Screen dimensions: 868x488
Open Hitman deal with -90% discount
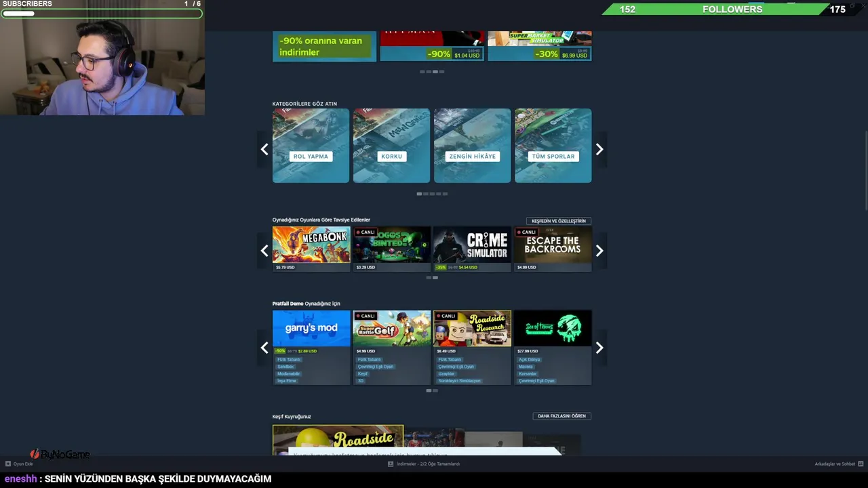click(x=432, y=46)
